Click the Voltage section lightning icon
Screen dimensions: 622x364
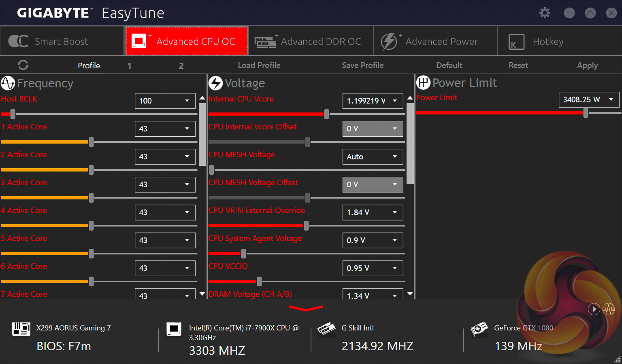pyautogui.click(x=215, y=83)
